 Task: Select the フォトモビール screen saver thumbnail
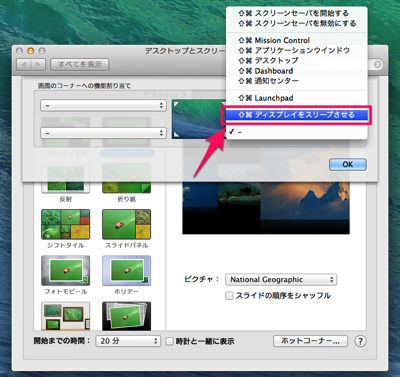click(66, 270)
